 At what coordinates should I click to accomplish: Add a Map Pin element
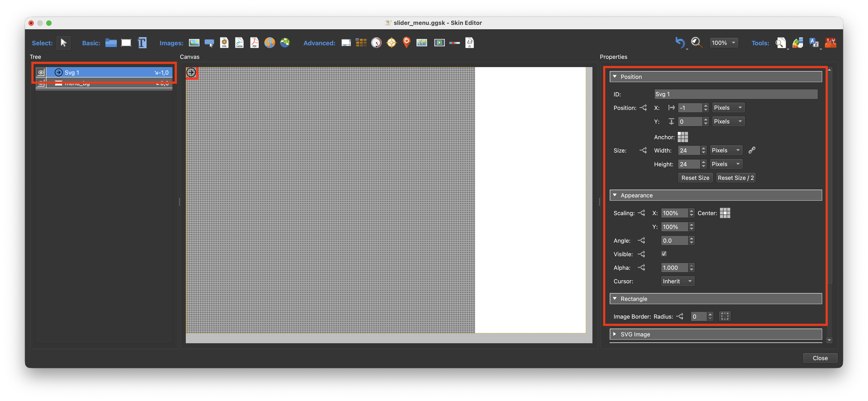click(406, 42)
